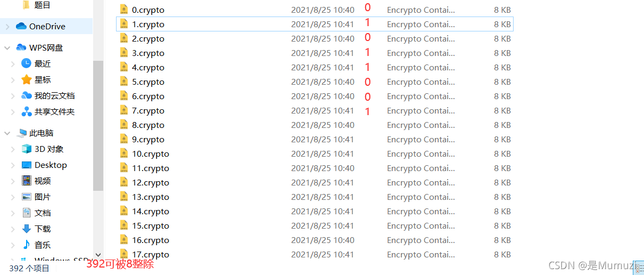This screenshot has height=275, width=644.
Task: Open the 图片 folder in the sidebar
Action: point(43,197)
